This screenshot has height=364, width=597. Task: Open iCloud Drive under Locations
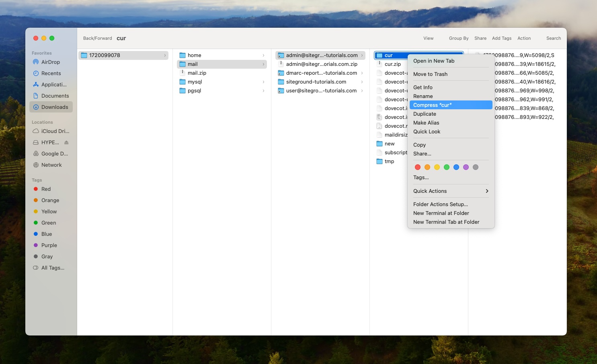pos(55,131)
